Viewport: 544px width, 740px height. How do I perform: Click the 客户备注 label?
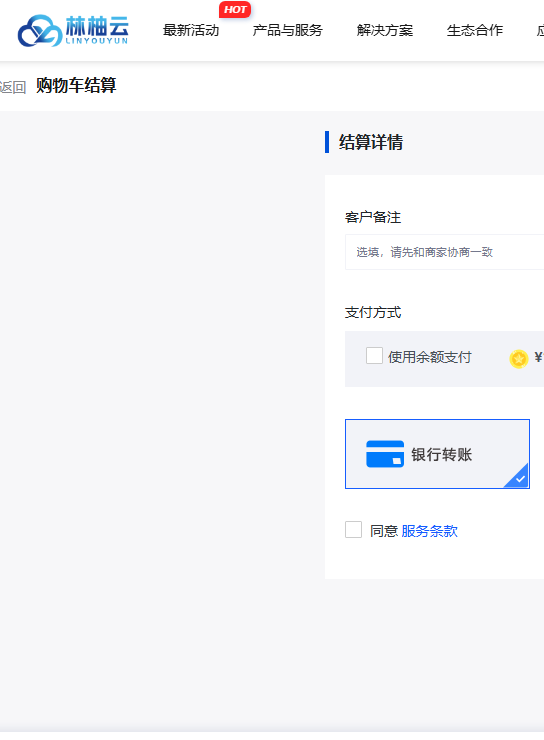373,217
